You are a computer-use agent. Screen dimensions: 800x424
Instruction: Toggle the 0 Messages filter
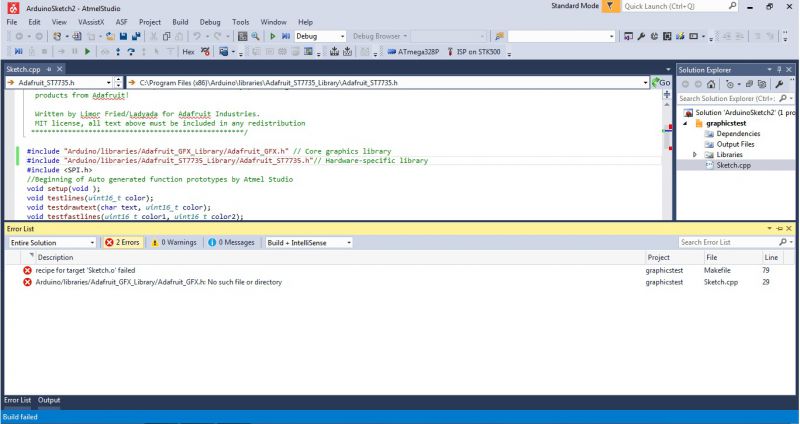pos(231,242)
